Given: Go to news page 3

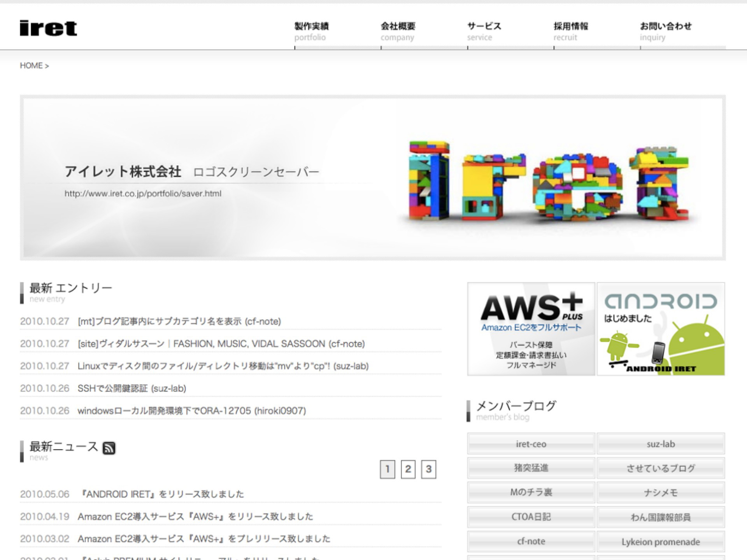Looking at the screenshot, I should [429, 469].
